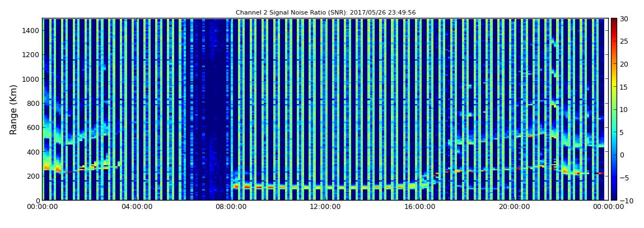This screenshot has width=644, height=228.
Task: Click the 20:00:00 time axis label
Action: pyautogui.click(x=513, y=207)
